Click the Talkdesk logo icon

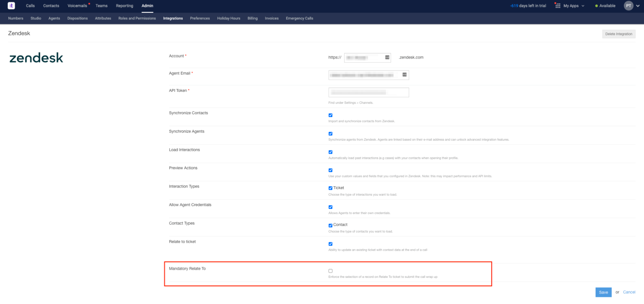11,5
